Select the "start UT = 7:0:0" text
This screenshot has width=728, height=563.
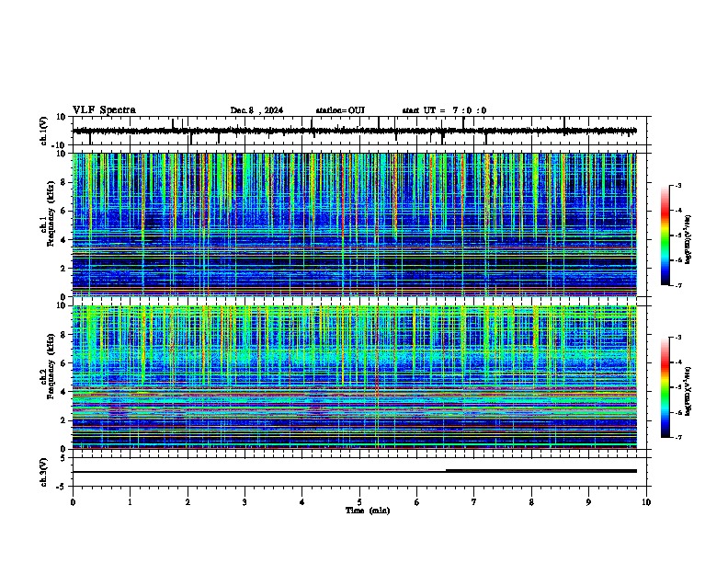tap(444, 110)
